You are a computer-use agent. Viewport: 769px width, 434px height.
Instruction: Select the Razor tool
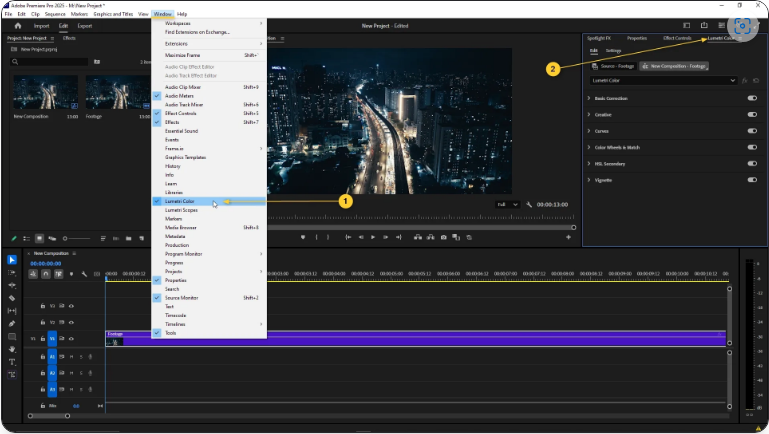pos(12,298)
